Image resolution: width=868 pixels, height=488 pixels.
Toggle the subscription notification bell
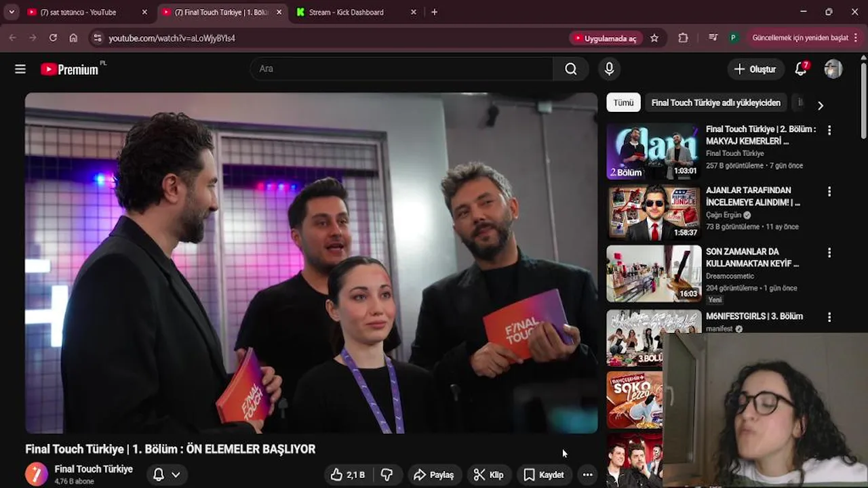tap(159, 474)
